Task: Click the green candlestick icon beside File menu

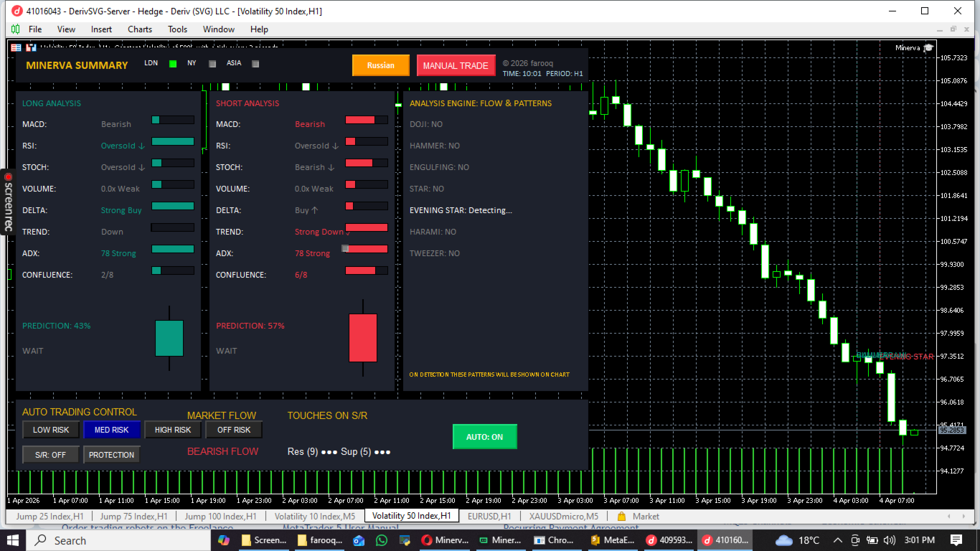Action: click(x=15, y=29)
